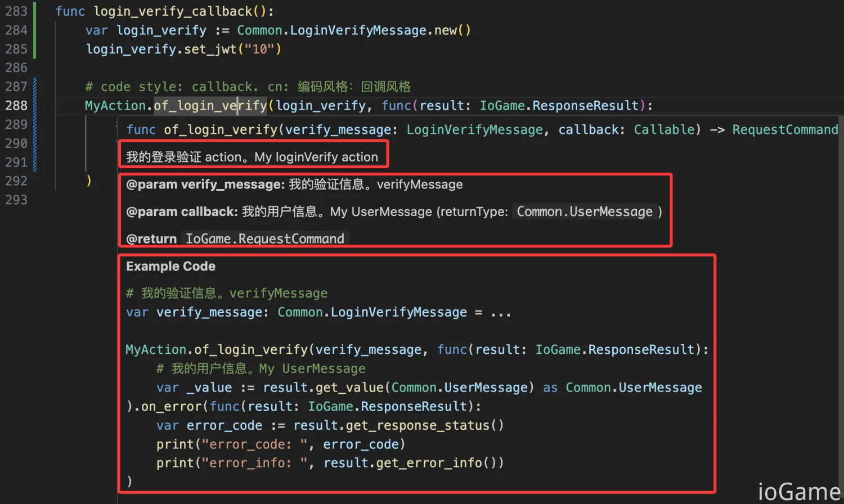
Task: Open the IoGame.RequestCommand type link
Action: click(265, 238)
